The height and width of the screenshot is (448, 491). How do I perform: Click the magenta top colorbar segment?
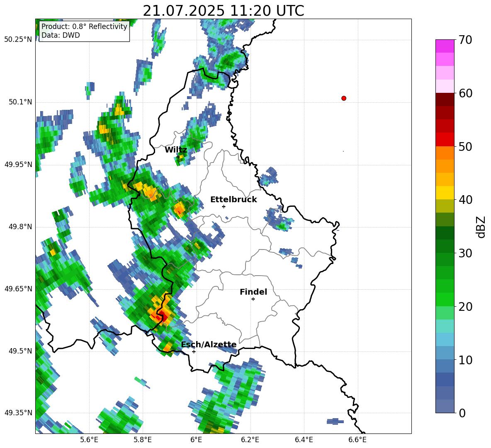445,46
